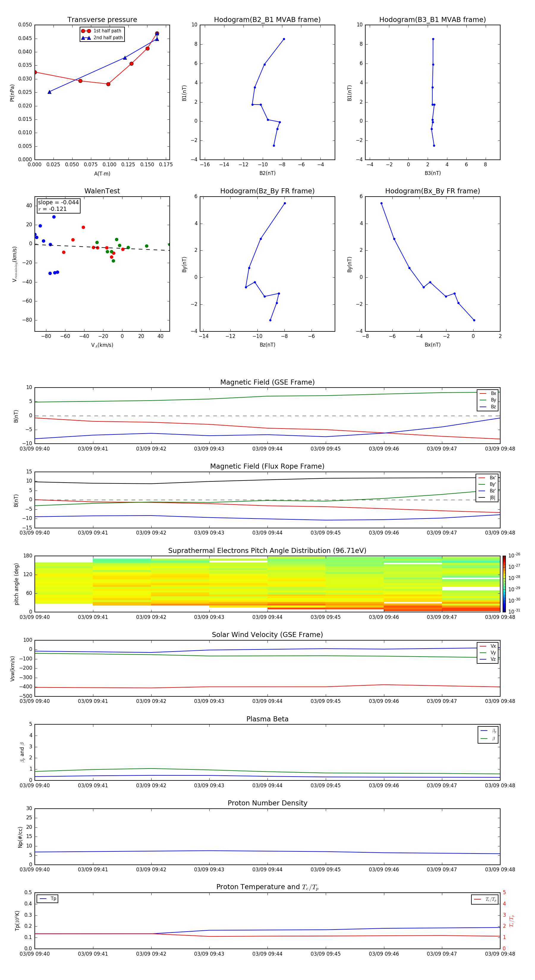535x980 pixels.
Task: Click the red Te/Tp right-axis label
Action: [x=512, y=921]
